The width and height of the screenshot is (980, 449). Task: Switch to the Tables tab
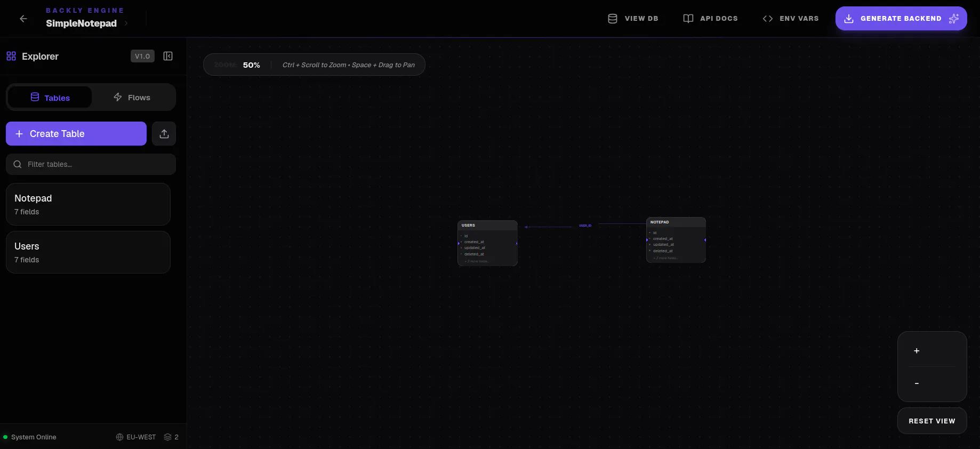coord(50,98)
